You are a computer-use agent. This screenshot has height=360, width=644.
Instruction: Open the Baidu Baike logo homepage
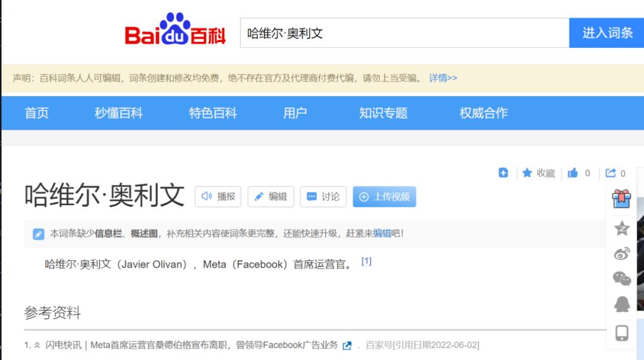pos(175,29)
